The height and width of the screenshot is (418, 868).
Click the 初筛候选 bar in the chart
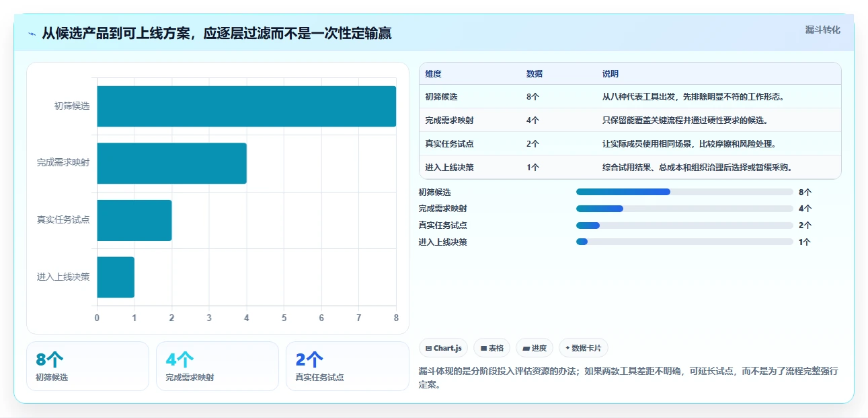[246, 106]
